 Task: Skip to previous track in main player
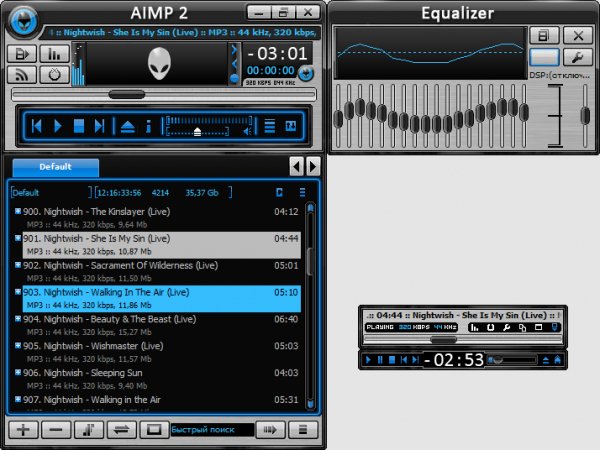coord(36,126)
